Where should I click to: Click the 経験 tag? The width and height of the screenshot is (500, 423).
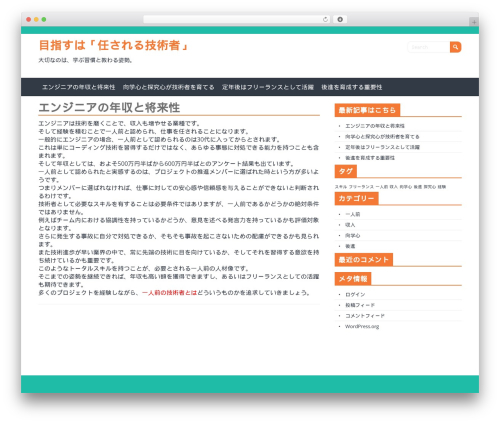[442, 187]
